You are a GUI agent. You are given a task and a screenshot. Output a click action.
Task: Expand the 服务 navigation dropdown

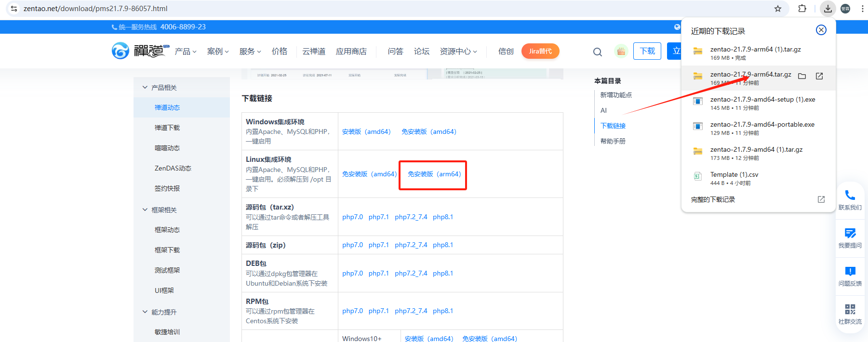coord(250,52)
